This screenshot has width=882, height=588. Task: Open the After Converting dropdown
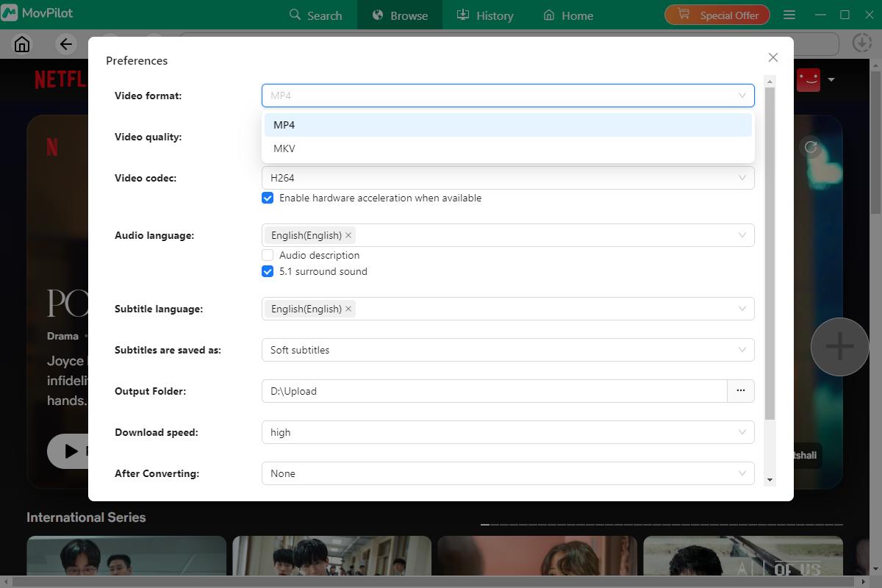point(508,473)
